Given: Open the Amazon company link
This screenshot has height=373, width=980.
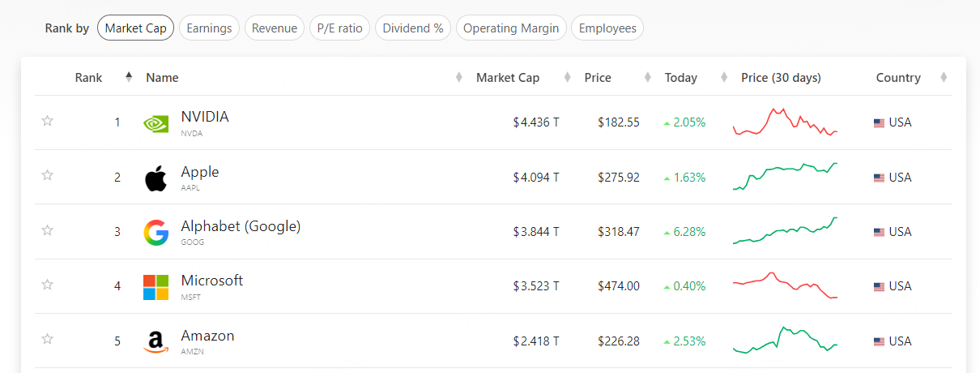Looking at the screenshot, I should [x=207, y=336].
